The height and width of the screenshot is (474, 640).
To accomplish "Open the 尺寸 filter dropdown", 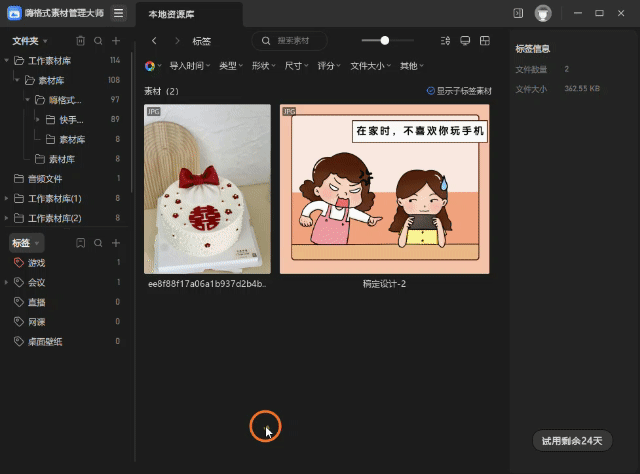I will tap(296, 66).
